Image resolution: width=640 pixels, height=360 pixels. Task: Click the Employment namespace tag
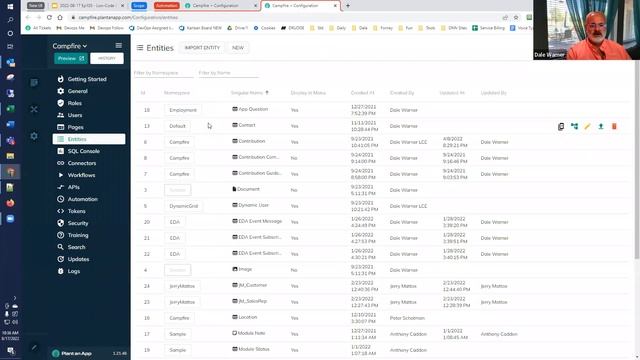[x=183, y=110]
